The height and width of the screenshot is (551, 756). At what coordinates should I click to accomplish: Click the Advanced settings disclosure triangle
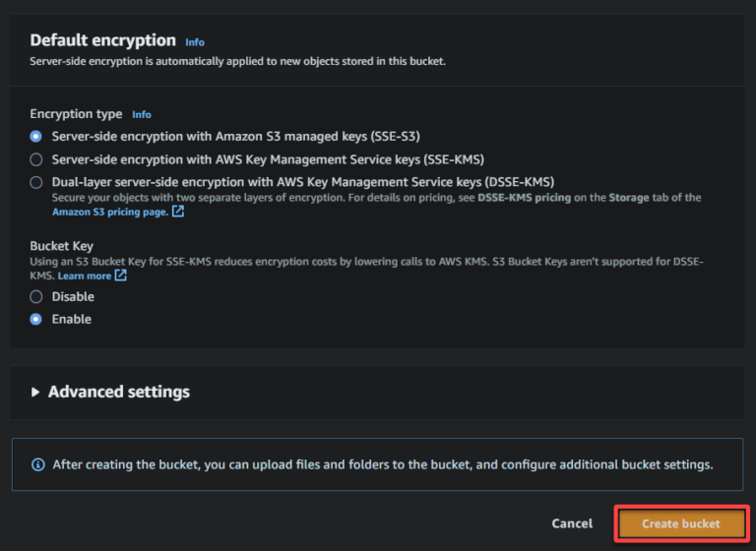(x=36, y=392)
